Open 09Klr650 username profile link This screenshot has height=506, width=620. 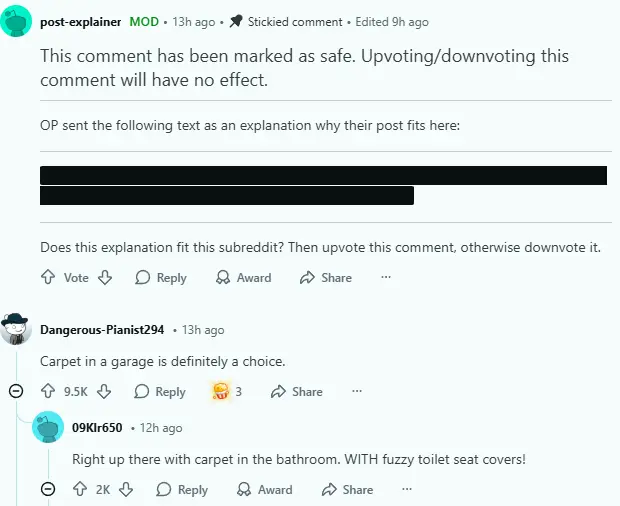[97, 428]
